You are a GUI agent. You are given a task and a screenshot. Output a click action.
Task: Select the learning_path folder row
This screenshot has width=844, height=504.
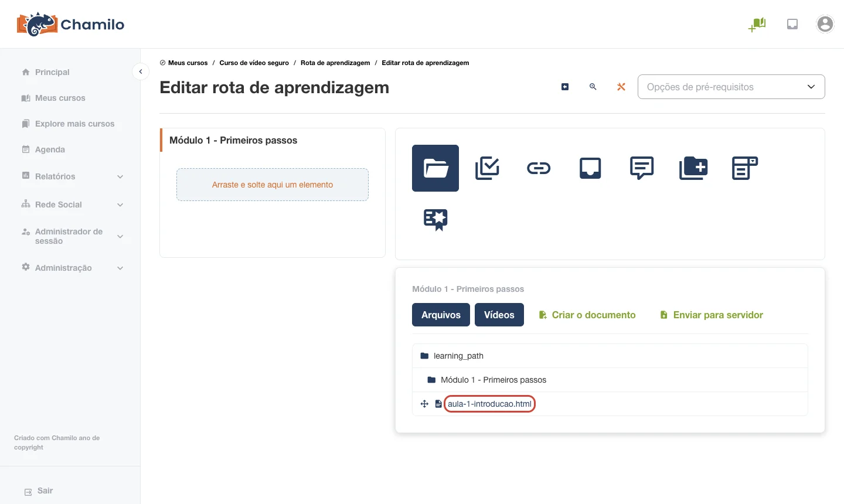tap(610, 356)
